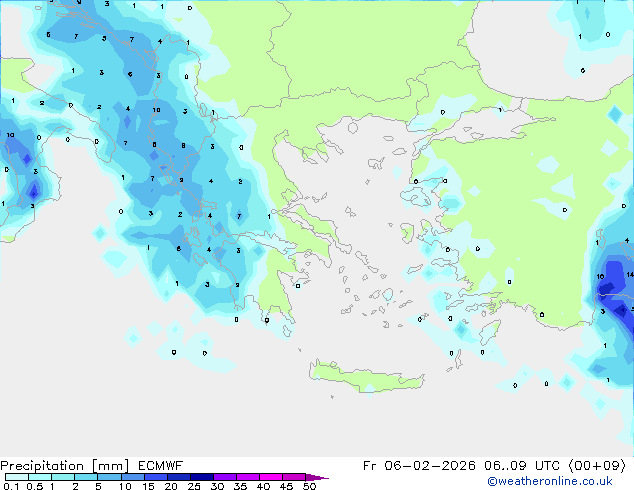The width and height of the screenshot is (634, 490).
Task: Click the 25–30 mm dark blue swatch
Action: [x=201, y=477]
